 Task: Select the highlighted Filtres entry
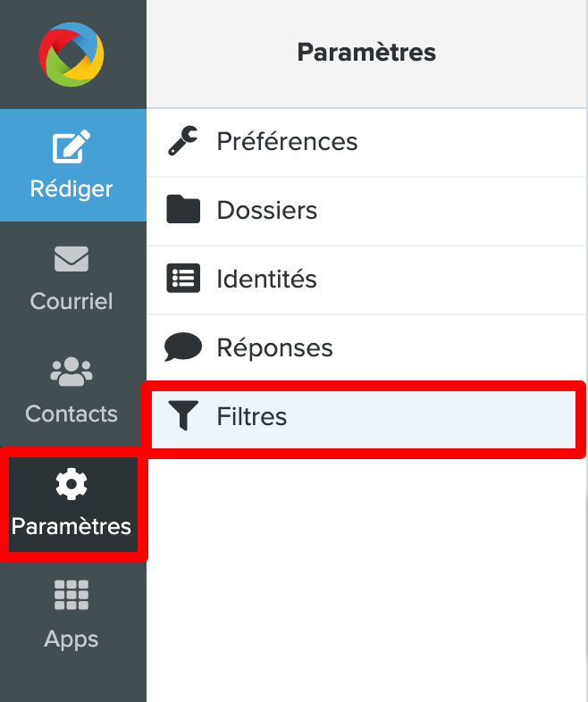point(364,419)
